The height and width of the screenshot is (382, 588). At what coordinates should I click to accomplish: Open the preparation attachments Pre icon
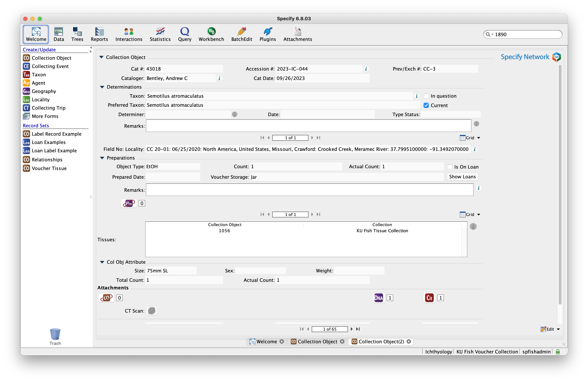129,203
